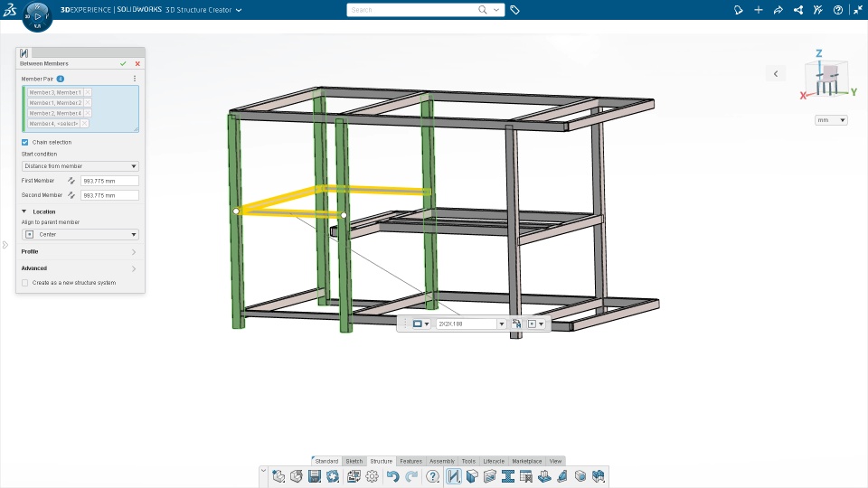
Task: Click the Second Member distance field
Action: pyautogui.click(x=109, y=195)
